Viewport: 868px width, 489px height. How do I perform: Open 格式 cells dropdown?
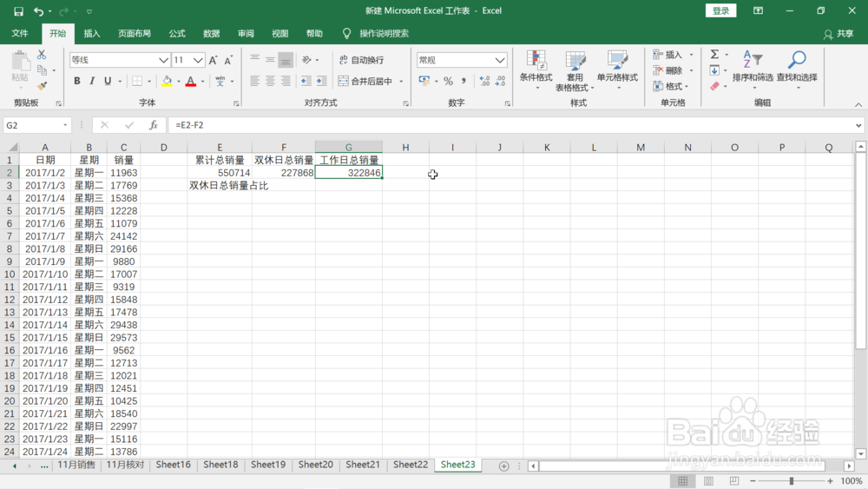click(671, 86)
